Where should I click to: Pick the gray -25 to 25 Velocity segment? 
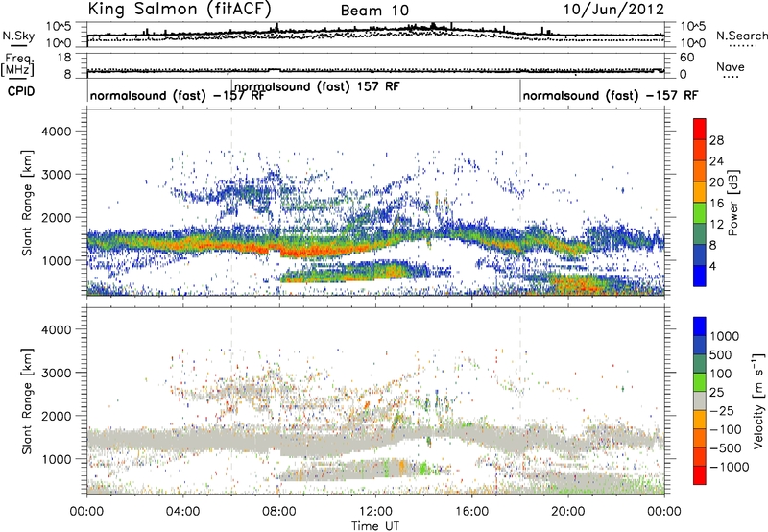click(x=700, y=401)
